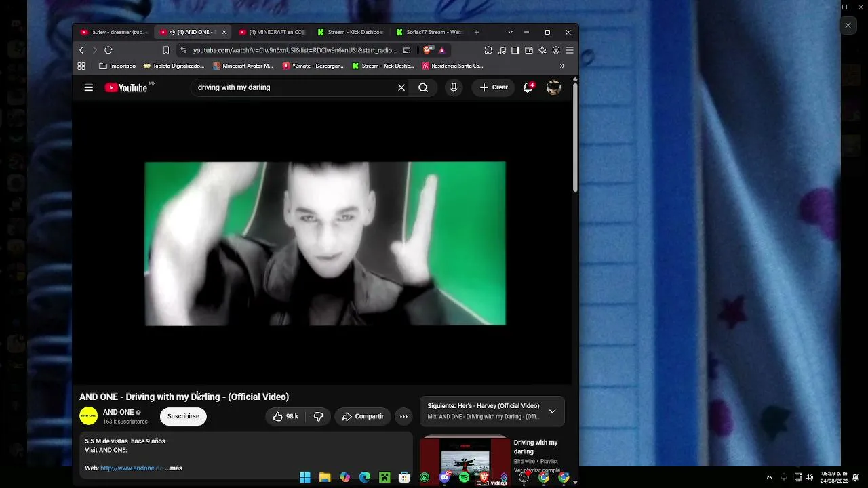Switch to the MINECRAFT en CO tab

[273, 32]
